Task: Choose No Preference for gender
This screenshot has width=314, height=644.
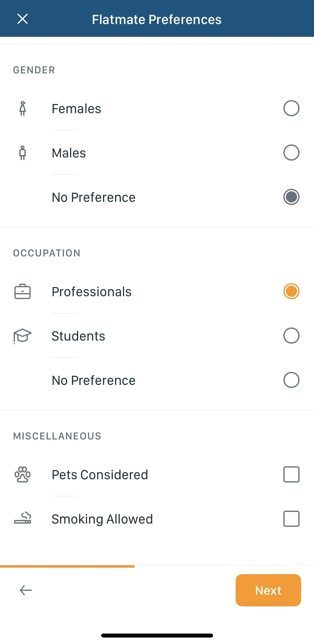Action: tap(291, 197)
